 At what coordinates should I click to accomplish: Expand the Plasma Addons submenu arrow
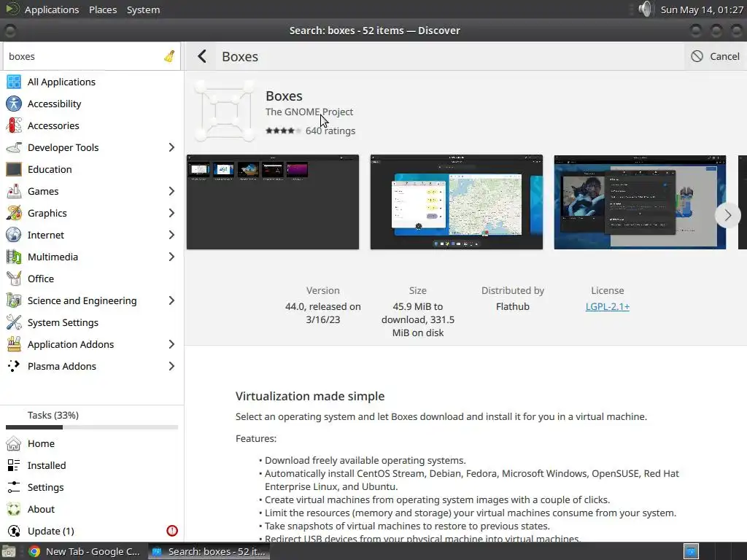[171, 366]
